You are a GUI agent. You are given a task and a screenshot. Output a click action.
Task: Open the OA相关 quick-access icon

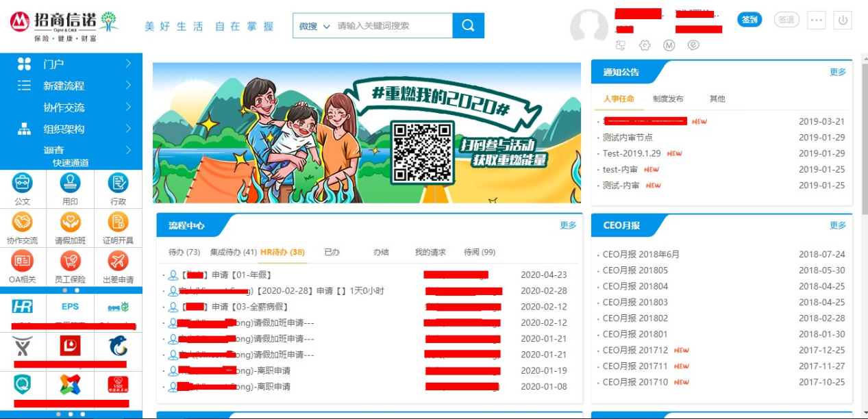click(23, 261)
